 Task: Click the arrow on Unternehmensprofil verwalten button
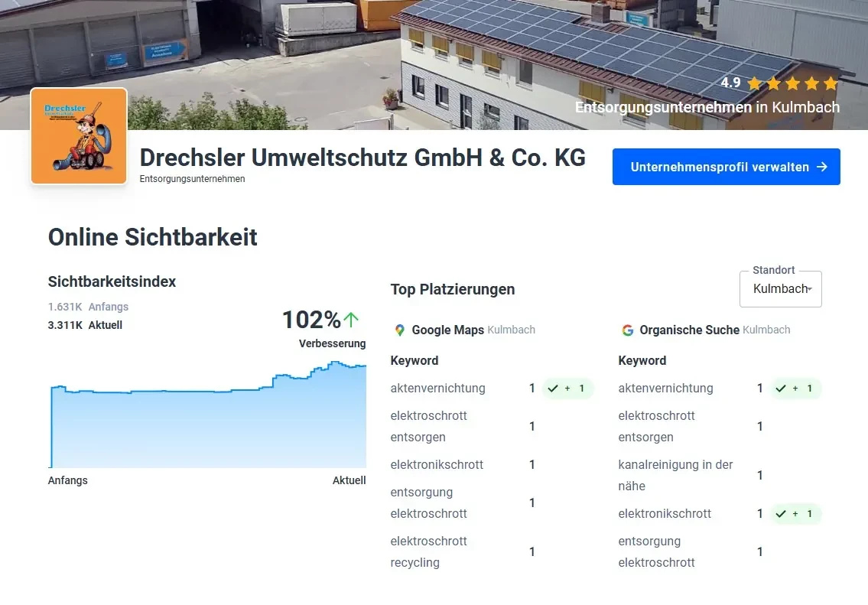pyautogui.click(x=822, y=167)
